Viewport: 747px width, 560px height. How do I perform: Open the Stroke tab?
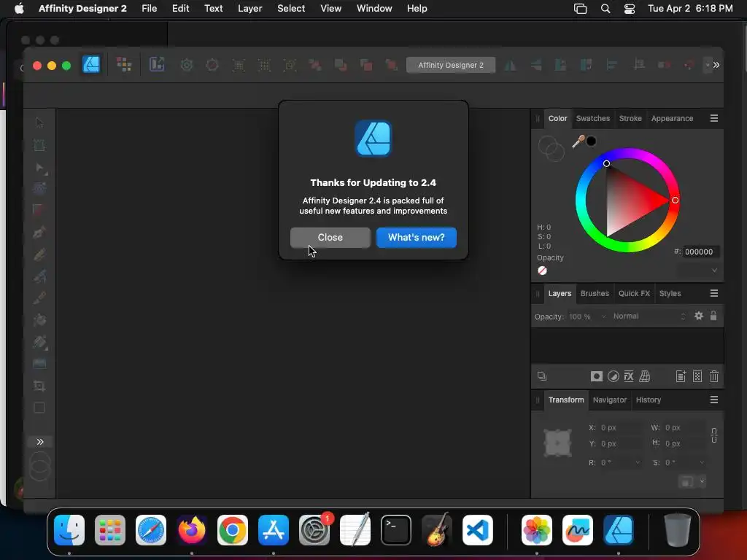(x=630, y=118)
